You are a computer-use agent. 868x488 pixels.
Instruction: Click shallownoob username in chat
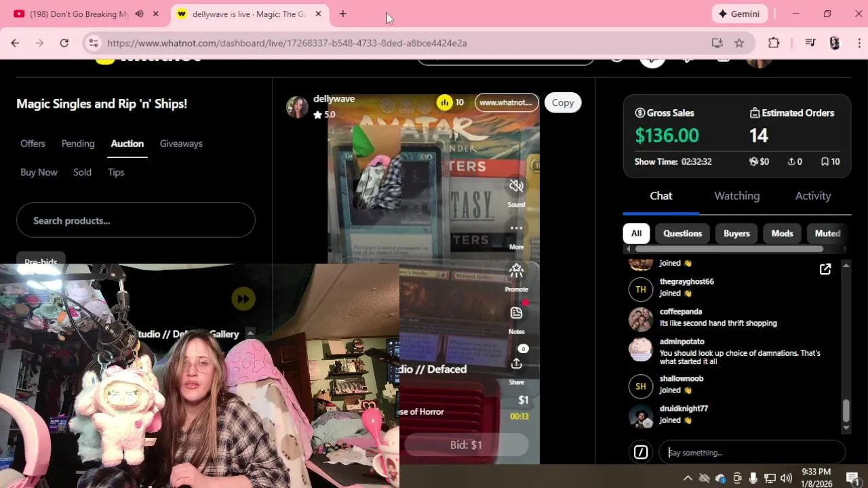click(x=682, y=378)
